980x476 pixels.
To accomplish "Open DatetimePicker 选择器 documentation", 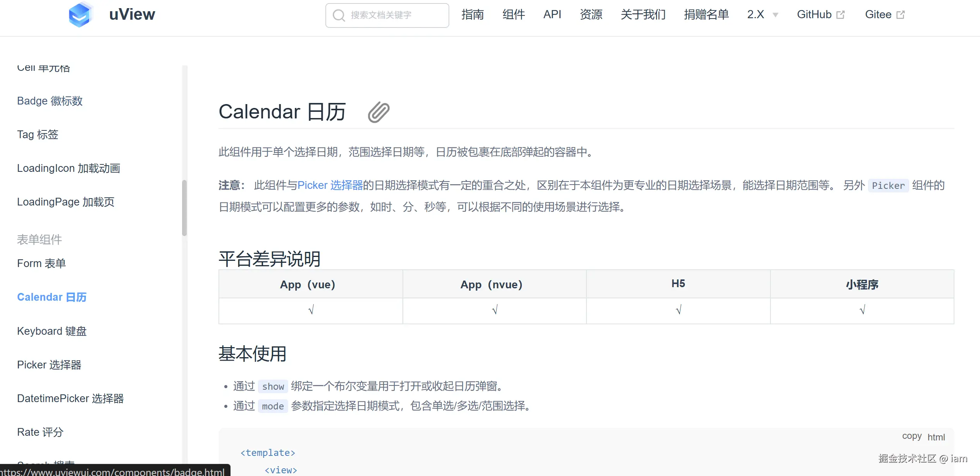I will pos(70,398).
